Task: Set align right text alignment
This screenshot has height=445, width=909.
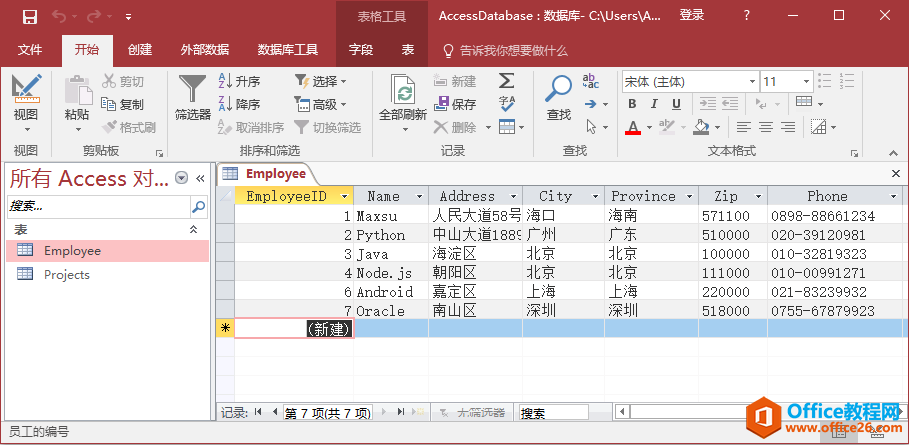Action: (787, 127)
